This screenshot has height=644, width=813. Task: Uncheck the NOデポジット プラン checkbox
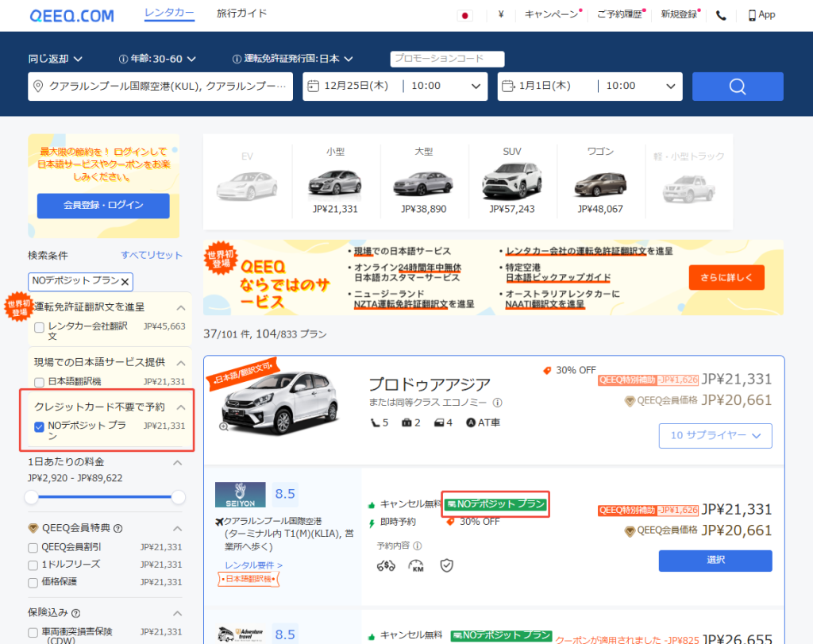40,426
